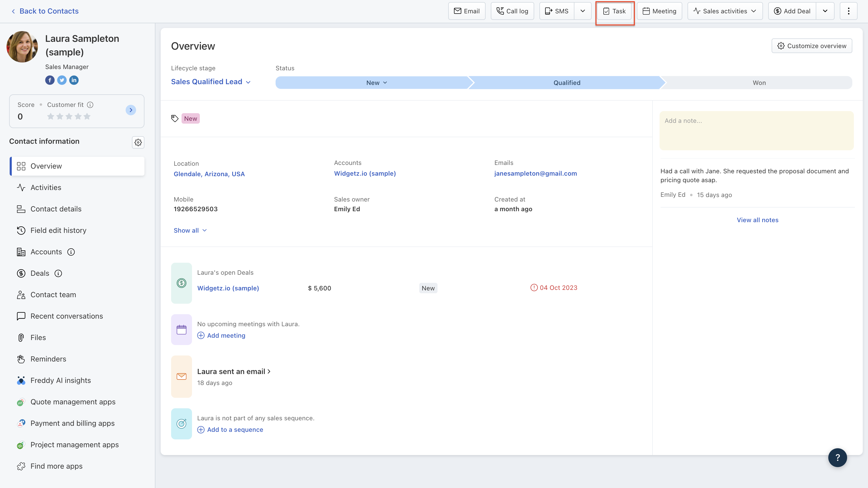Viewport: 868px width, 488px height.
Task: Click the info icon beside Deals
Action: (58, 273)
